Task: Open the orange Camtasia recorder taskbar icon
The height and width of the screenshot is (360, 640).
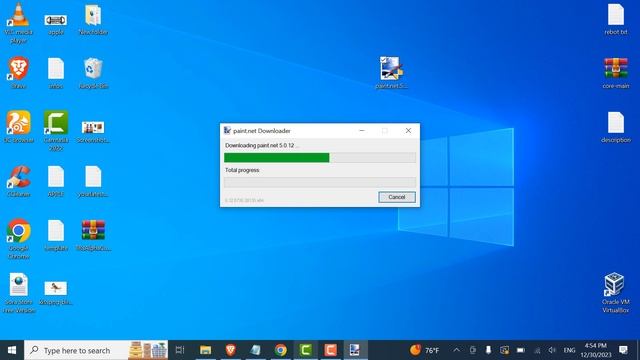Action: point(330,350)
